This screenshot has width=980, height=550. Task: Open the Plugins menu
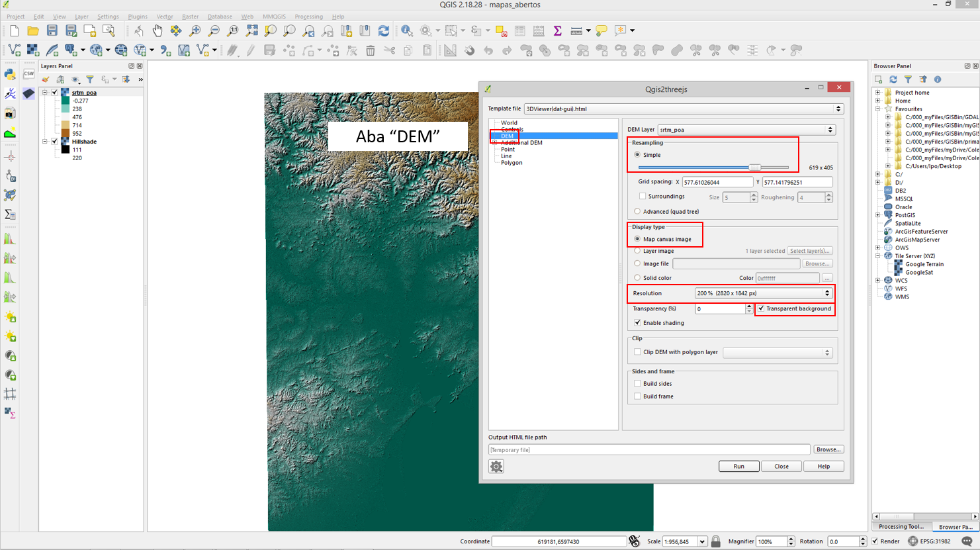[x=138, y=17]
